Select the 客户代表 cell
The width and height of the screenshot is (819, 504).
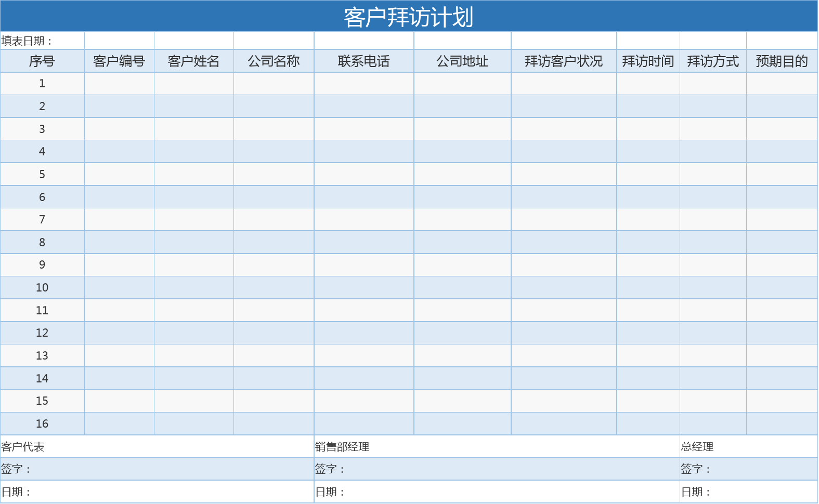pyautogui.click(x=157, y=446)
